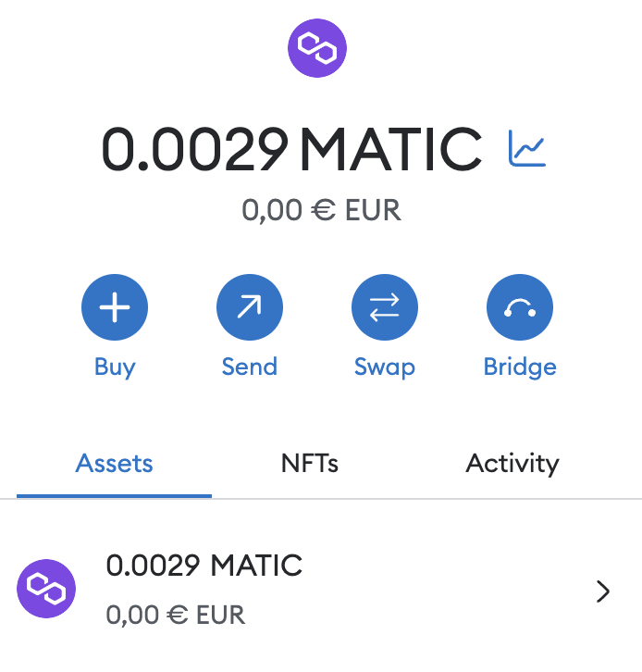
Task: Click the Swap text label
Action: click(x=385, y=367)
